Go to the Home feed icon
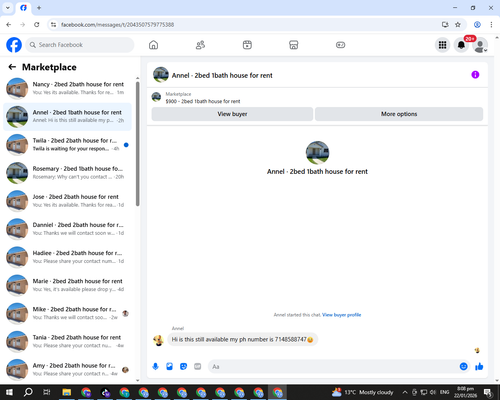 (x=153, y=45)
